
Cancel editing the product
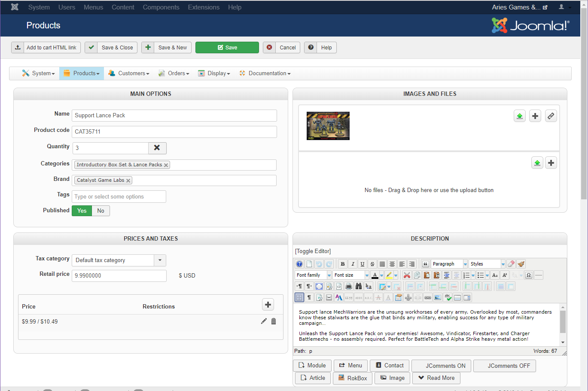pyautogui.click(x=282, y=48)
